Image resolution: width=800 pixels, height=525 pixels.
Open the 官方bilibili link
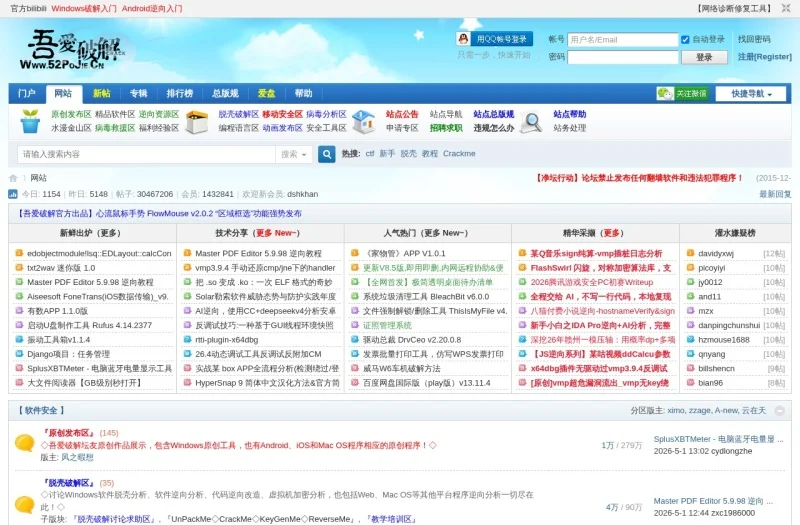pyautogui.click(x=28, y=8)
